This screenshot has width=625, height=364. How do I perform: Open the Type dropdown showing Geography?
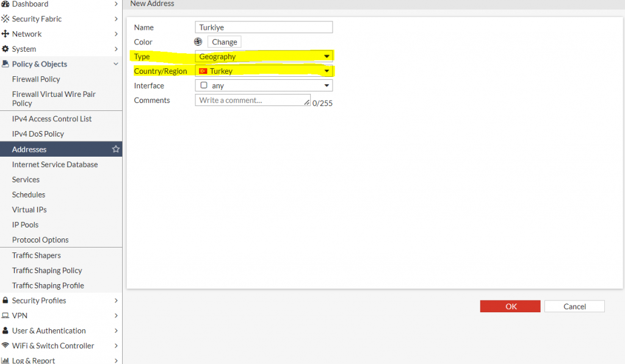click(264, 57)
